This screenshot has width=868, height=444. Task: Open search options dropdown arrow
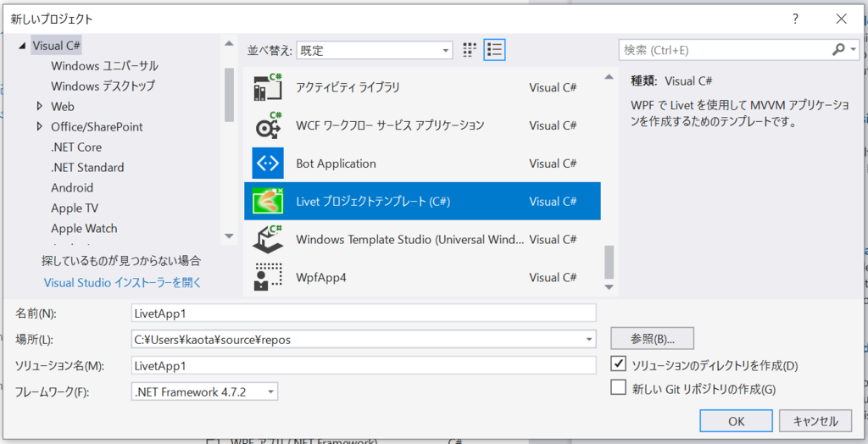pyautogui.click(x=853, y=50)
